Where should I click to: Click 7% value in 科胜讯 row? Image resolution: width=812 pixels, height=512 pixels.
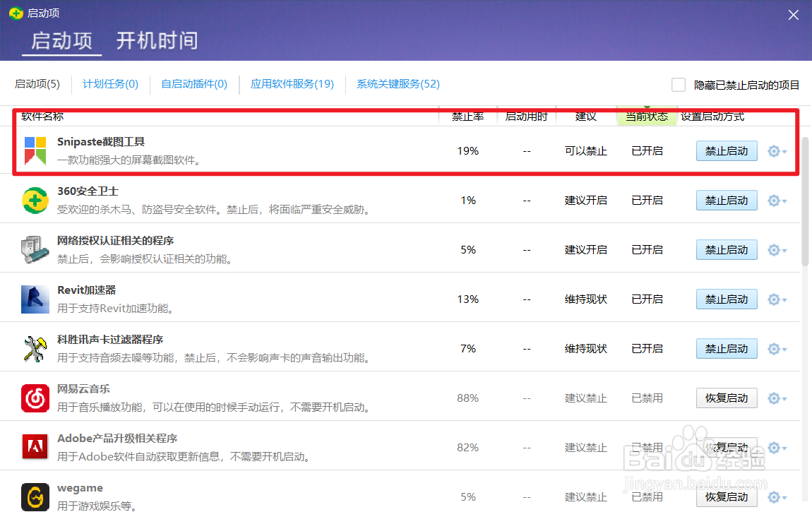pos(467,349)
